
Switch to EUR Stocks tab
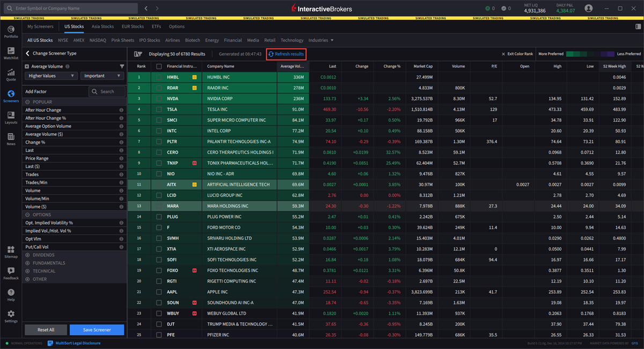[x=133, y=26]
